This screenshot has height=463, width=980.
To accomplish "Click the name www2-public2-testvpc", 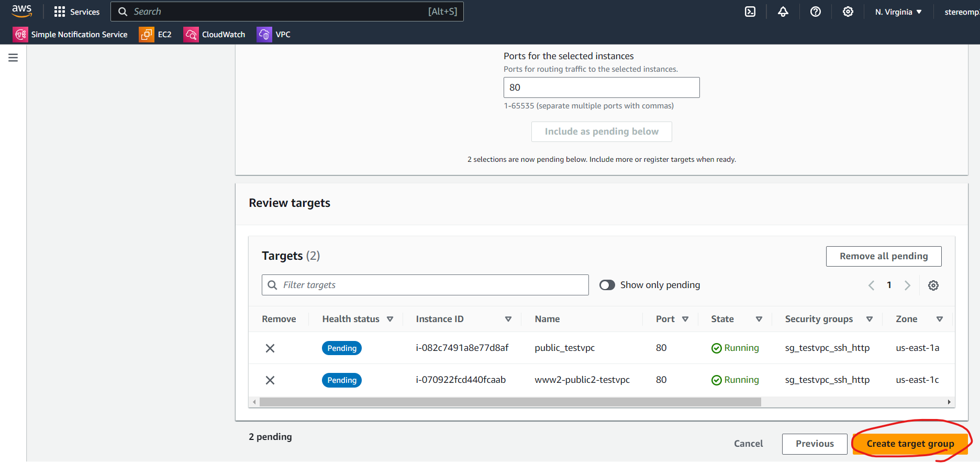I will click(x=582, y=380).
